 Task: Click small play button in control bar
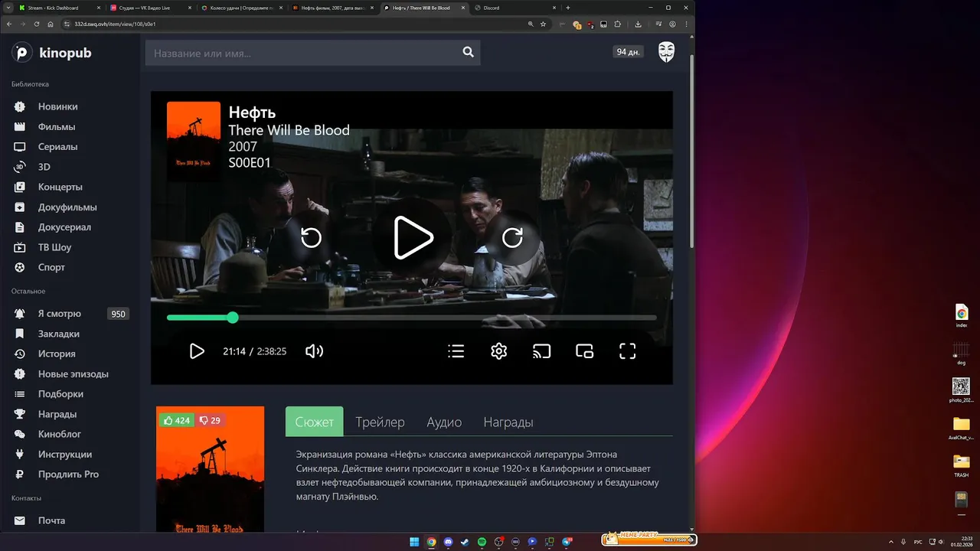coord(197,351)
